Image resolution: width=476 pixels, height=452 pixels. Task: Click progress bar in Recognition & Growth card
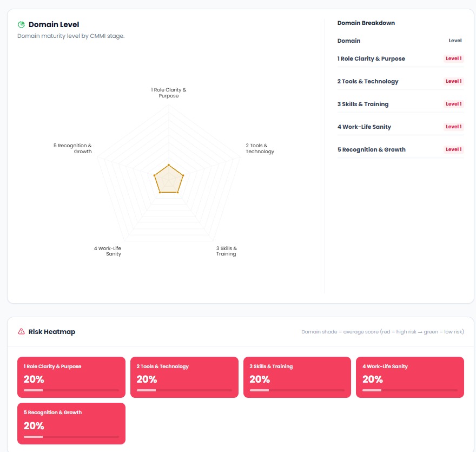pos(71,437)
